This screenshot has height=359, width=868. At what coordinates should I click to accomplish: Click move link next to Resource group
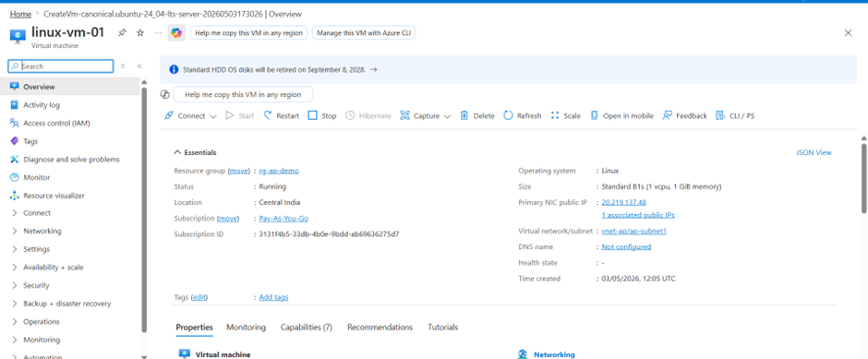(240, 171)
